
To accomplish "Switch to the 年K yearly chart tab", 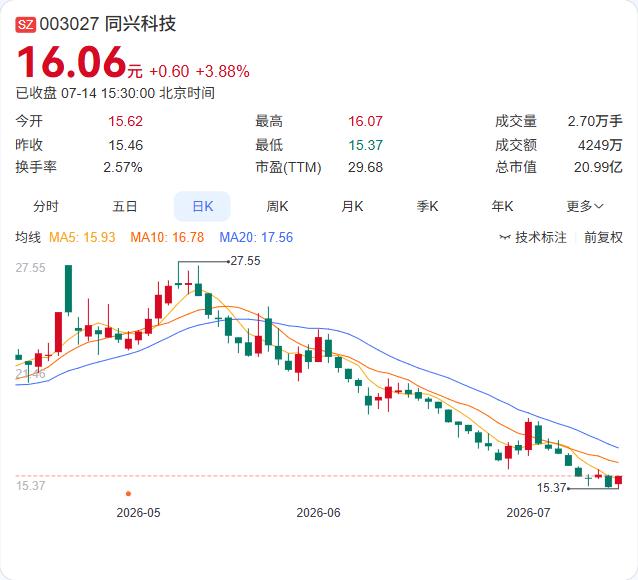I will click(502, 206).
